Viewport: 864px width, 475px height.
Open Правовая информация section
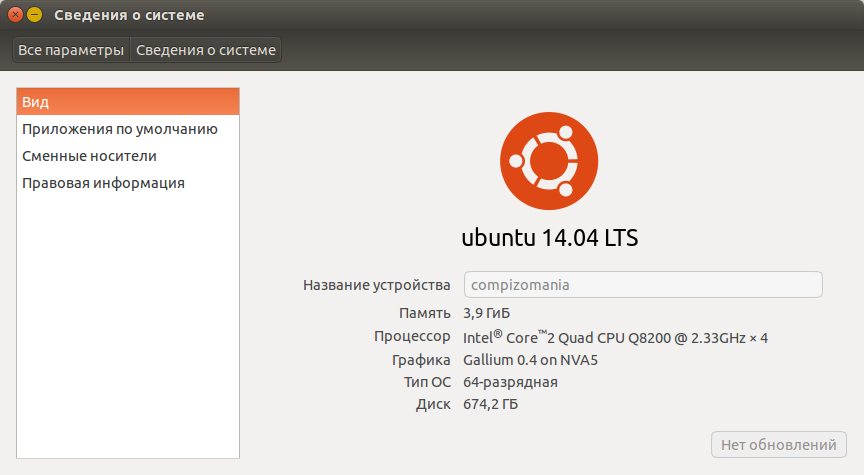tap(128, 183)
